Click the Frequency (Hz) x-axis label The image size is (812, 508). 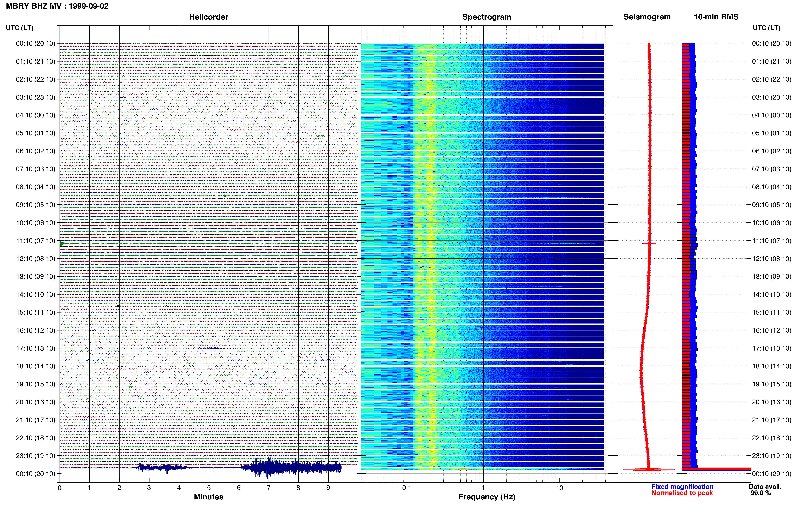[x=487, y=497]
